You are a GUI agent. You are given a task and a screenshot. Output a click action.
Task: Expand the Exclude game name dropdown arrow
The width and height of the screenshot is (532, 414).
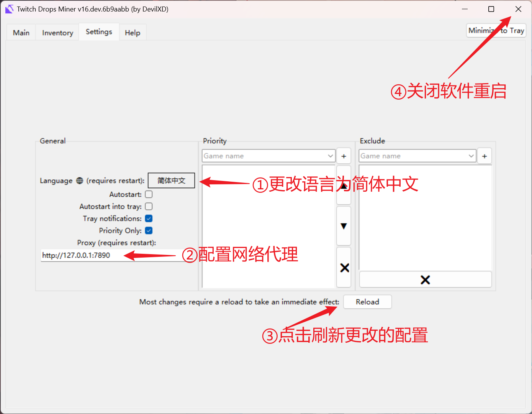pos(471,156)
